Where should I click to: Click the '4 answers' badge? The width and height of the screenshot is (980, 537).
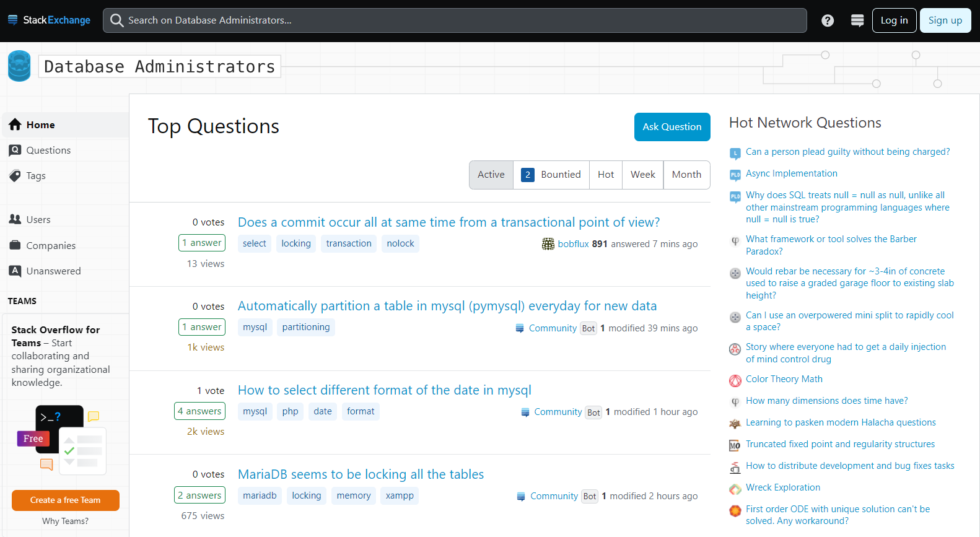point(199,411)
